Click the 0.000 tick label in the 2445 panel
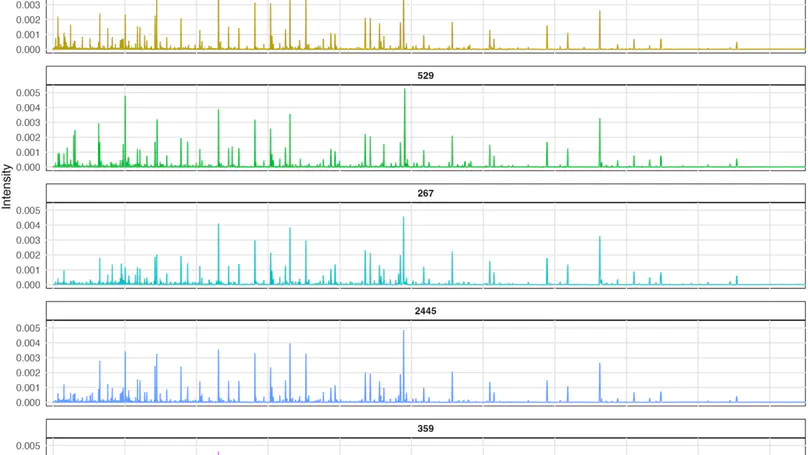Viewport: 808px width, 455px height. click(28, 403)
